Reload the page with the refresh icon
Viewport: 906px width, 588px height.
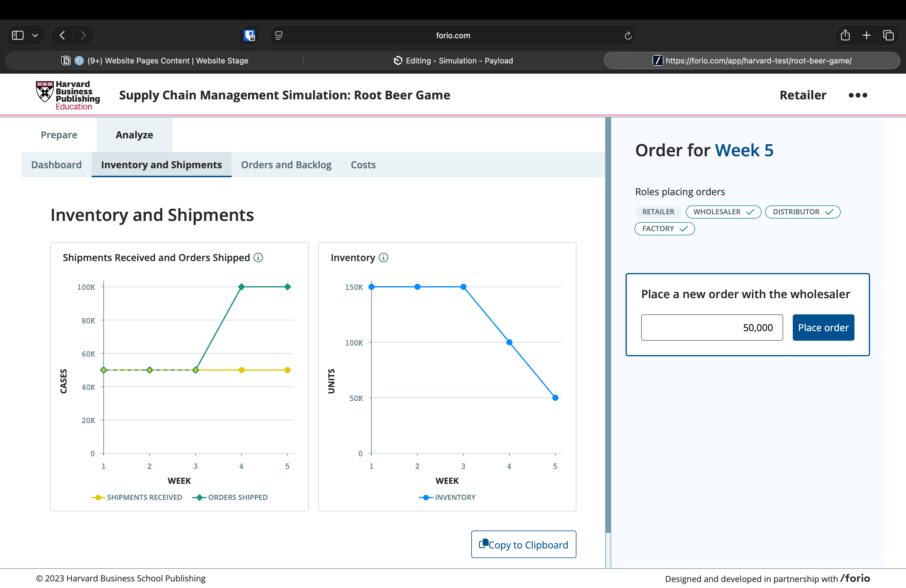point(628,35)
